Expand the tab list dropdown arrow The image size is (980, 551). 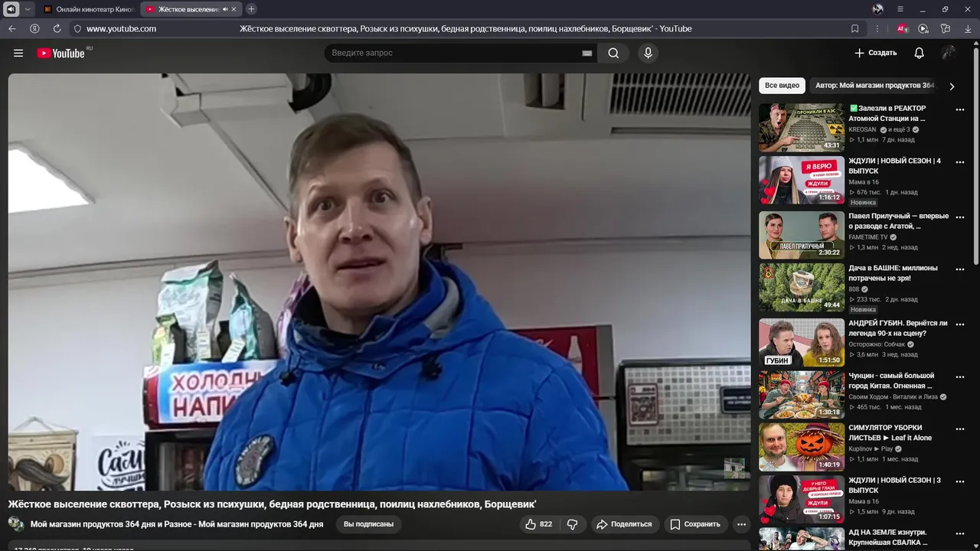pyautogui.click(x=28, y=9)
